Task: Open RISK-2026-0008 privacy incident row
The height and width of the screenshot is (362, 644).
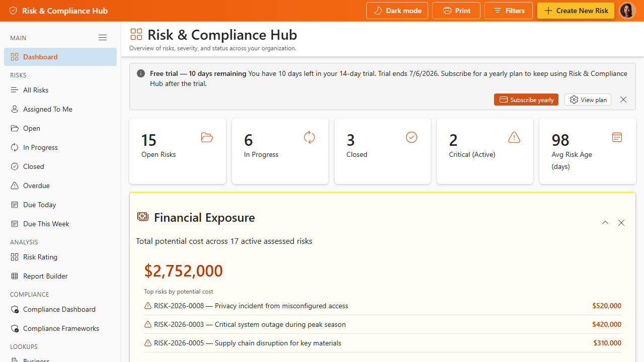Action: point(382,306)
